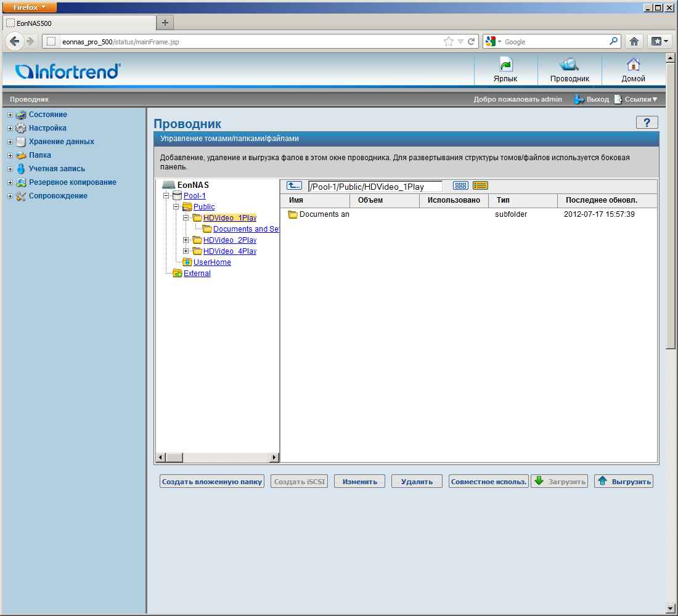Open the Ссылки links dropdown
The image size is (678, 616).
click(x=635, y=99)
